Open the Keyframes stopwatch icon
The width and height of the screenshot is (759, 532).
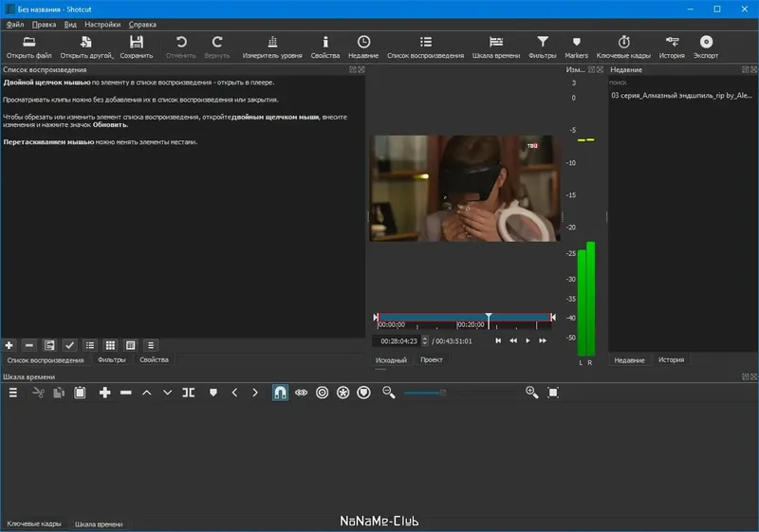point(623,42)
